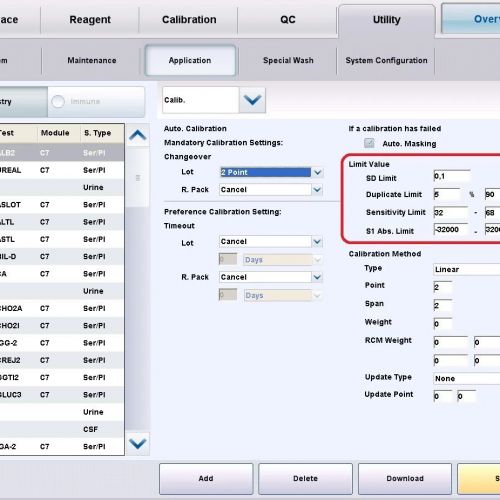
Task: Go to System Configuration submenu
Action: tap(386, 60)
